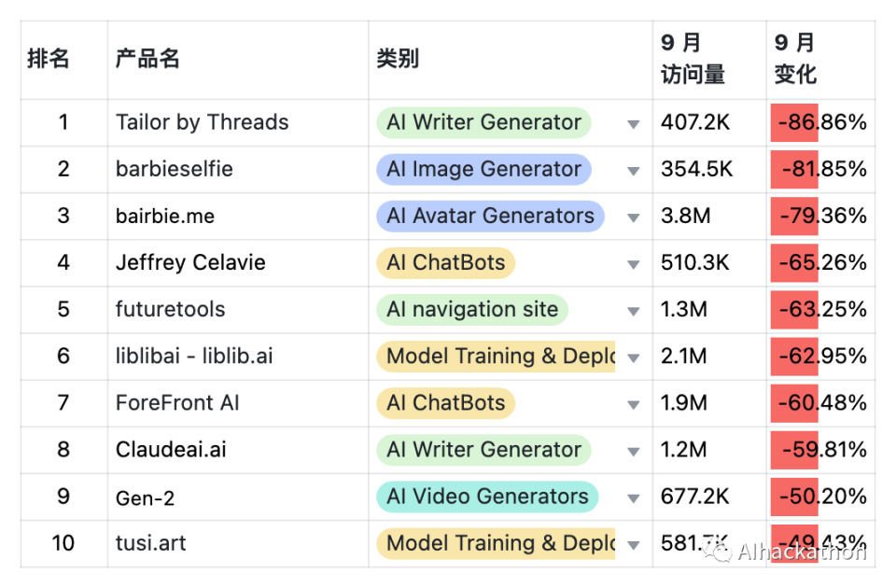Click the 9月访问量 column header

pyautogui.click(x=693, y=60)
